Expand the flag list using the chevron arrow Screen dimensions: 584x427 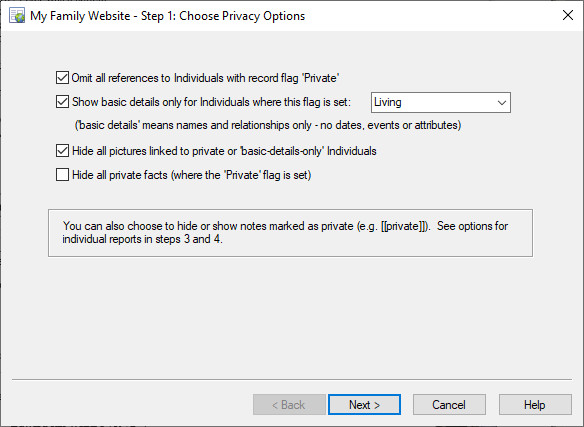click(x=502, y=103)
